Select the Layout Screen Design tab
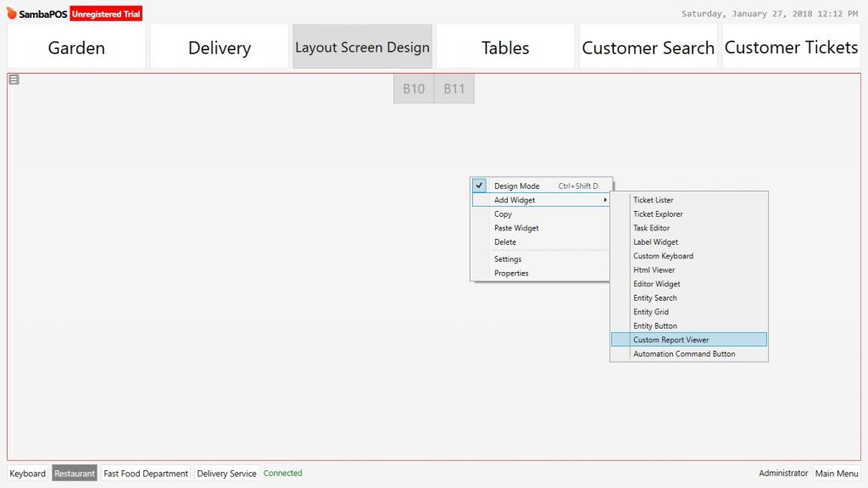 [x=362, y=47]
